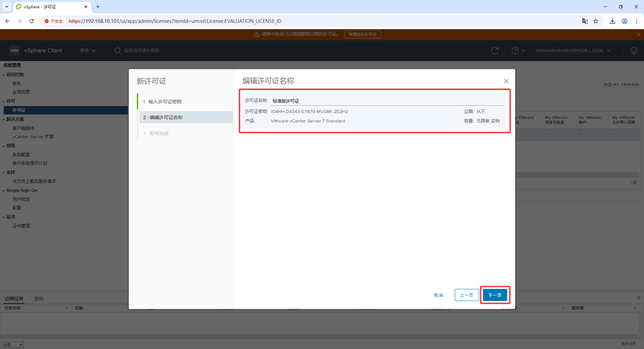Click the smiley feedback icon

(633, 51)
